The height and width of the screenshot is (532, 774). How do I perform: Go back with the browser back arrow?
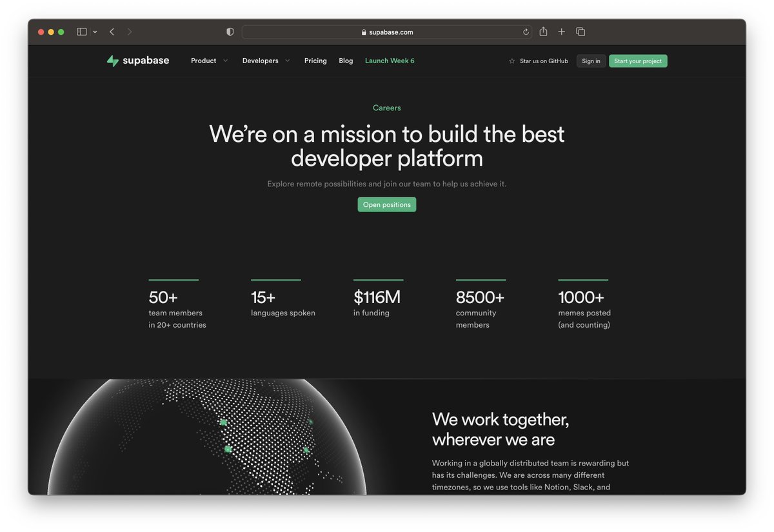pyautogui.click(x=112, y=32)
